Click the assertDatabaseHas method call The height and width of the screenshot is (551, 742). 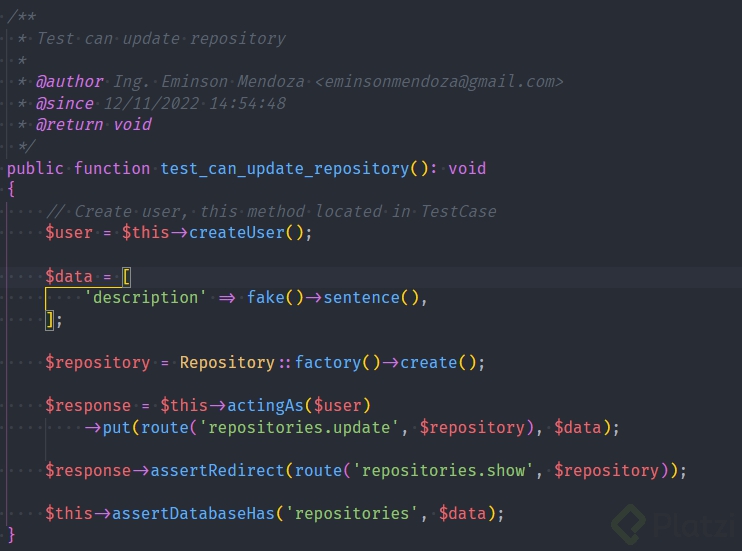(x=193, y=514)
